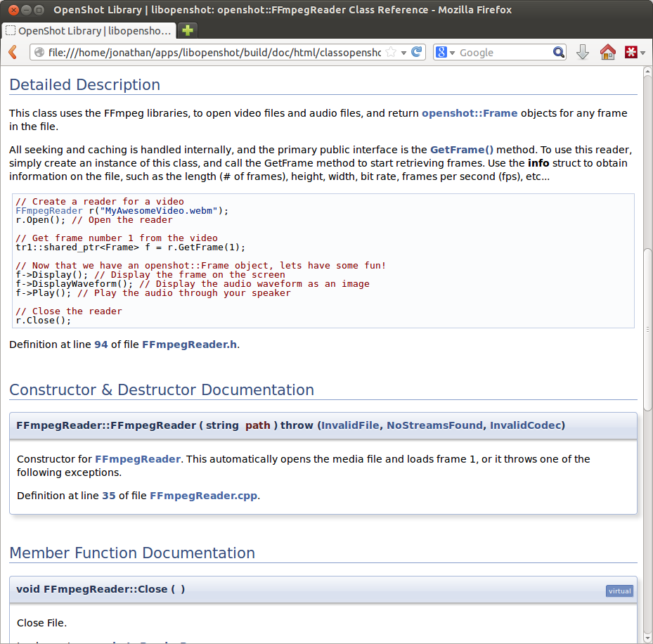Screen dimensions: 653x644
Task: Click the browser back arrow button
Action: coord(12,53)
